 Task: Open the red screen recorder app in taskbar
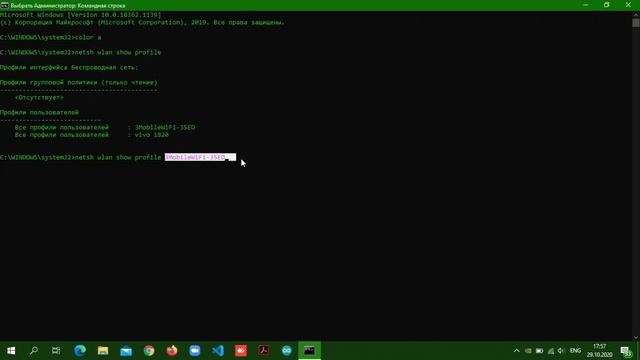pos(241,351)
